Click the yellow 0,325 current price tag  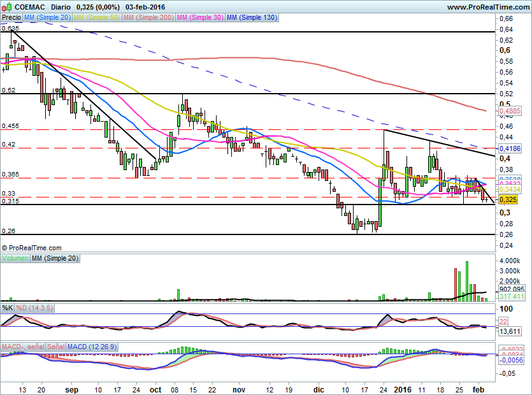click(x=507, y=199)
